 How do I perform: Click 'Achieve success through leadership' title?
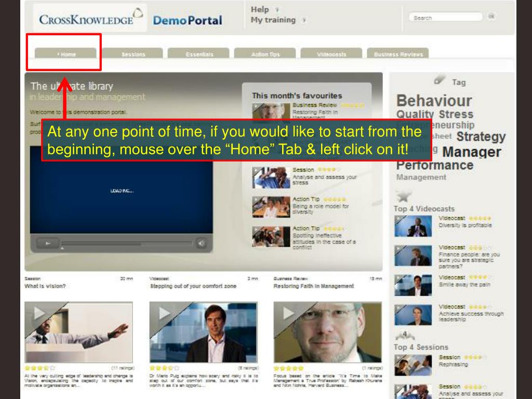point(471,316)
